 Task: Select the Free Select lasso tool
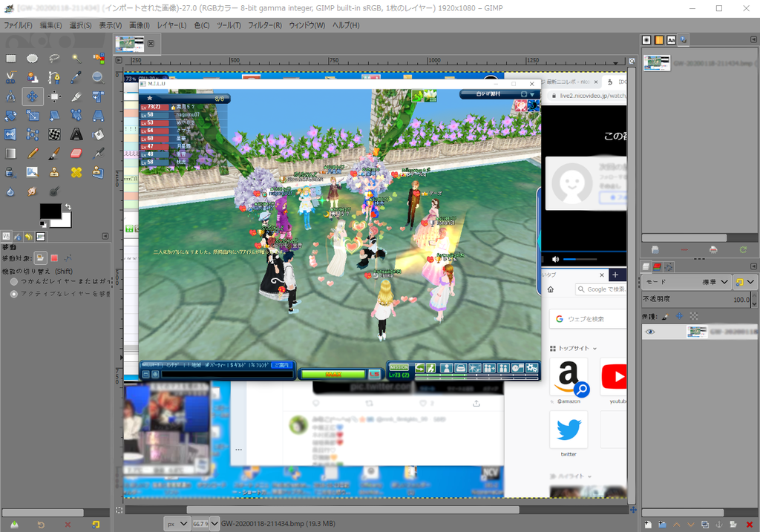pyautogui.click(x=54, y=59)
